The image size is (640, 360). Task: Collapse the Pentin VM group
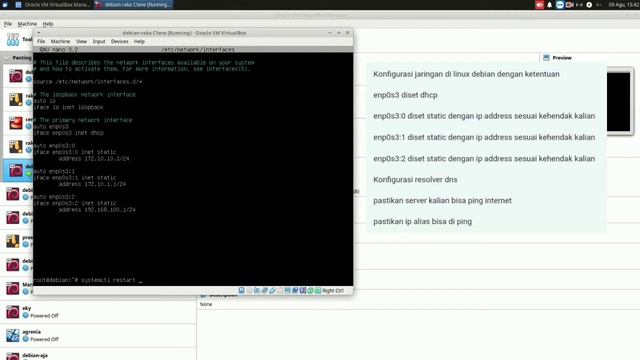tap(6, 58)
